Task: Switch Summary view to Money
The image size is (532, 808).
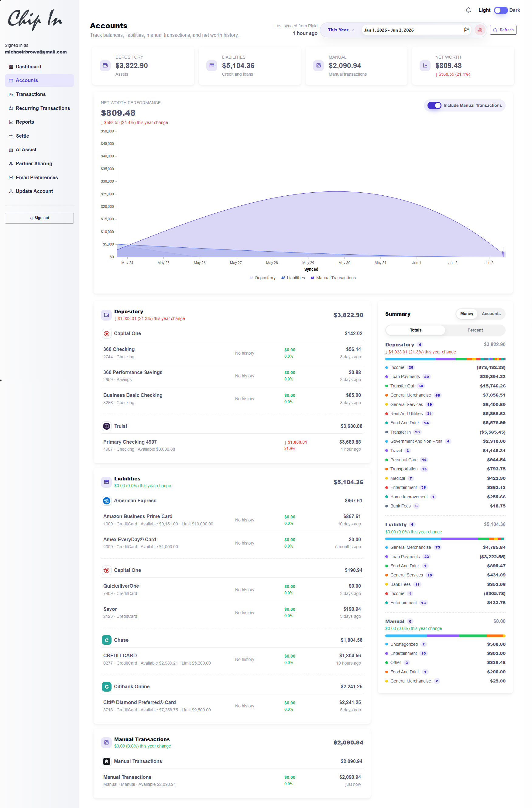Action: [x=466, y=314]
